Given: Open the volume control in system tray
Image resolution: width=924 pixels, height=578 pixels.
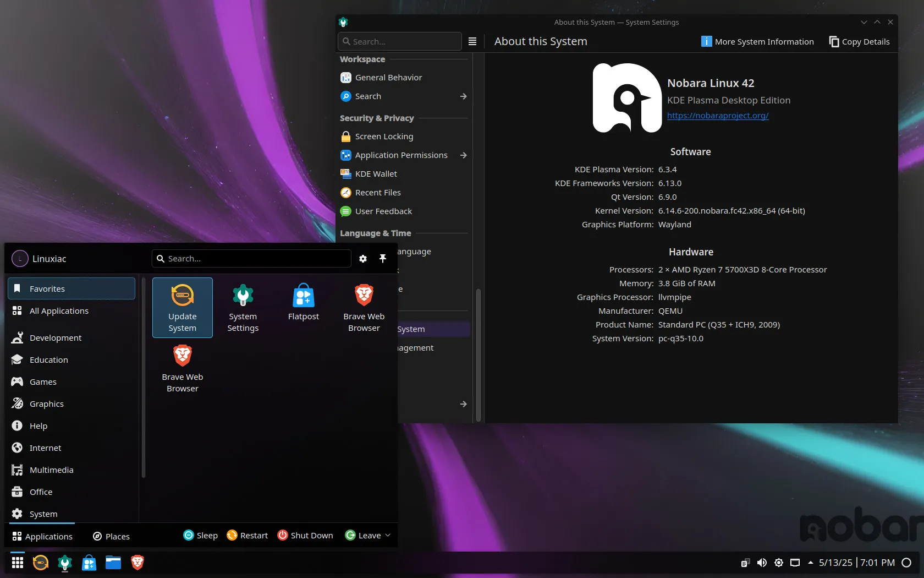Looking at the screenshot, I should pyautogui.click(x=762, y=563).
